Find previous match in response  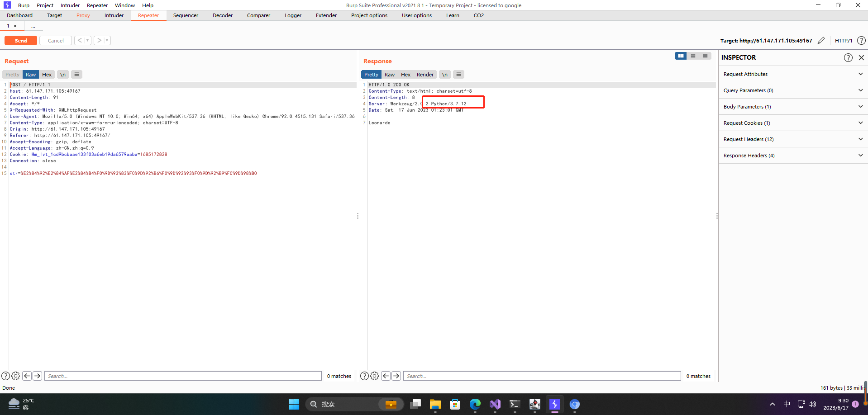point(386,376)
